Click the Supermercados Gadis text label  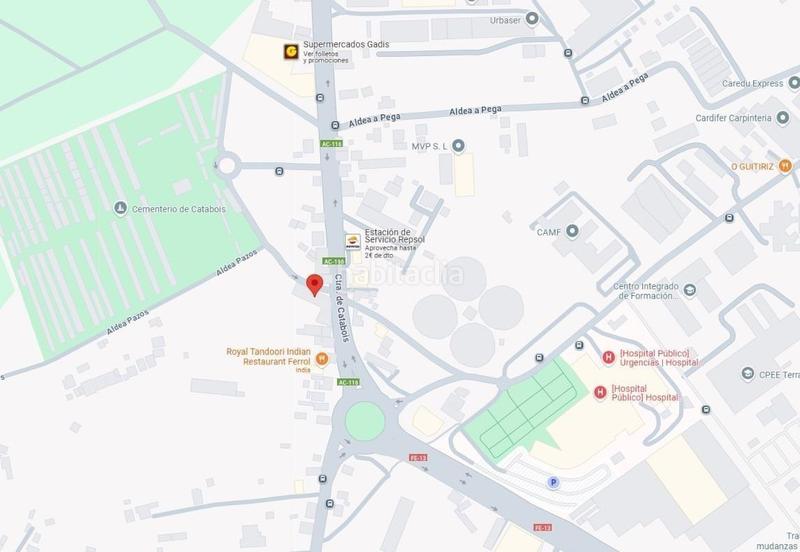tap(346, 44)
